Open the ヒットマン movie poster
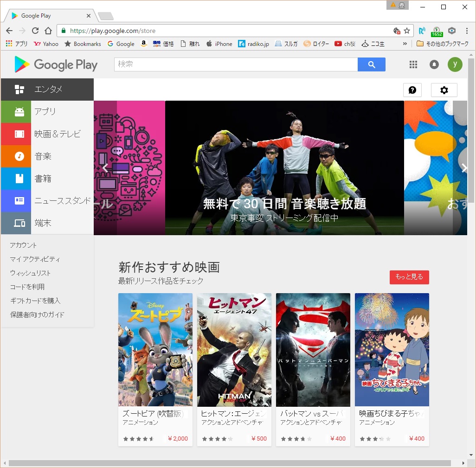This screenshot has height=468, width=476. [x=234, y=350]
